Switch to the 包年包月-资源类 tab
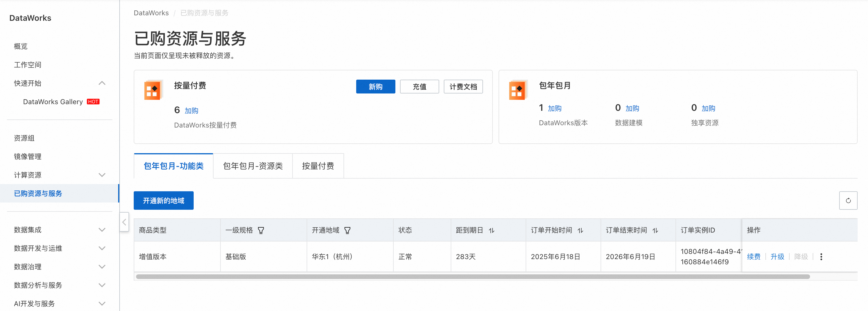868x311 pixels. (x=253, y=166)
